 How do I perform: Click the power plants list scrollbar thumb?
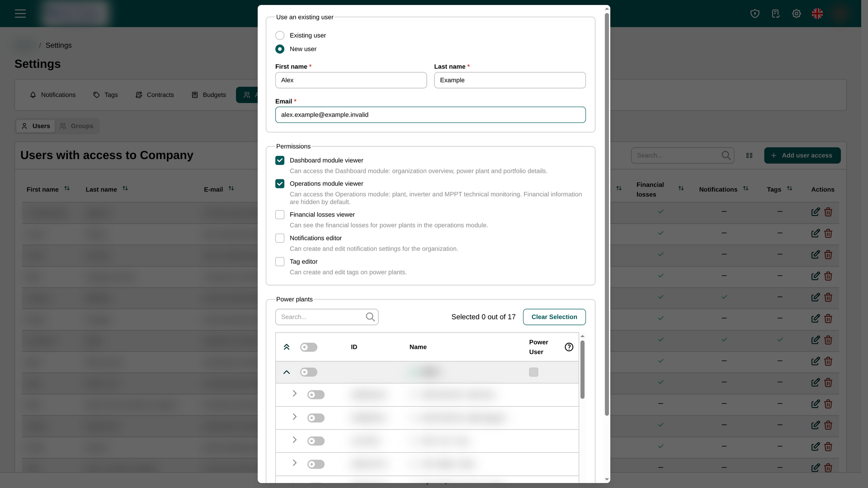[582, 370]
